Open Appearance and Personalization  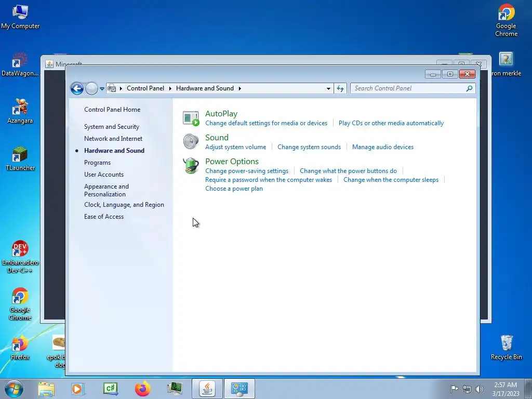click(x=107, y=190)
